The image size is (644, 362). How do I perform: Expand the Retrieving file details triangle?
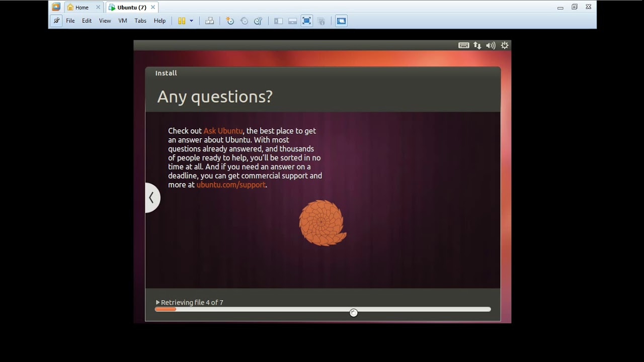pos(157,302)
